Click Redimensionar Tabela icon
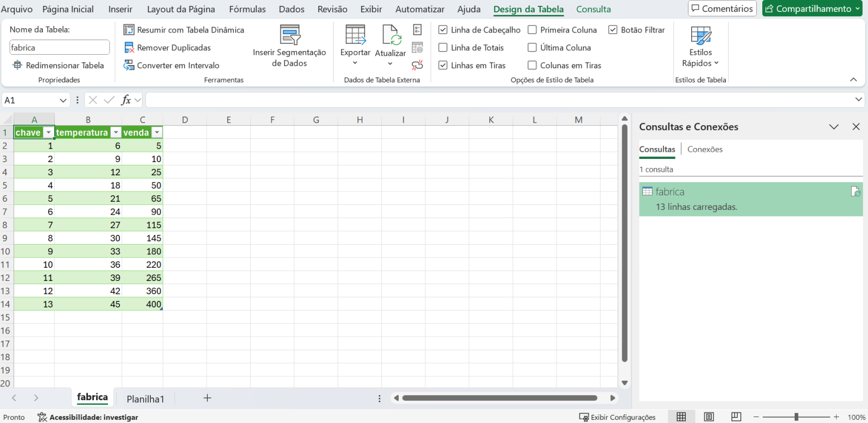The width and height of the screenshot is (868, 423). [17, 66]
